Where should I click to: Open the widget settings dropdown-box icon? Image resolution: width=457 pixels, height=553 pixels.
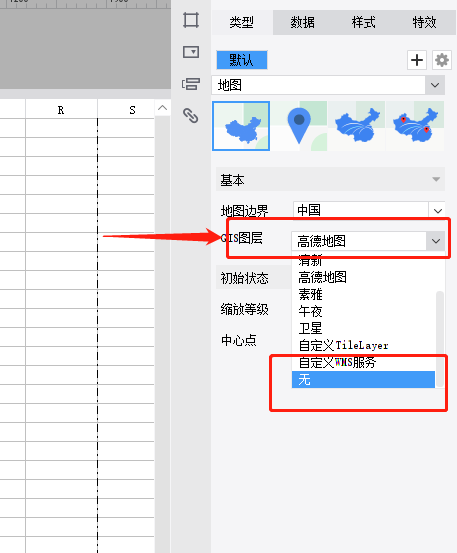tap(191, 52)
